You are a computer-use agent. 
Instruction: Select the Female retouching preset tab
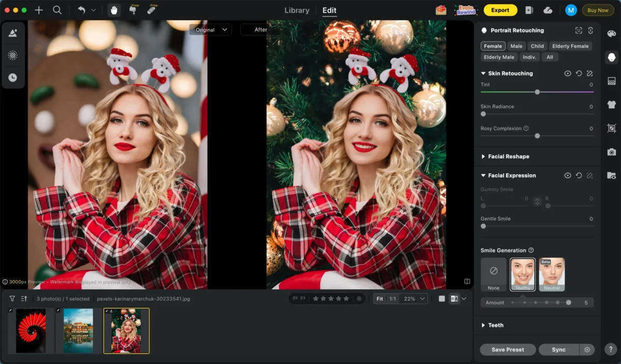coord(493,45)
